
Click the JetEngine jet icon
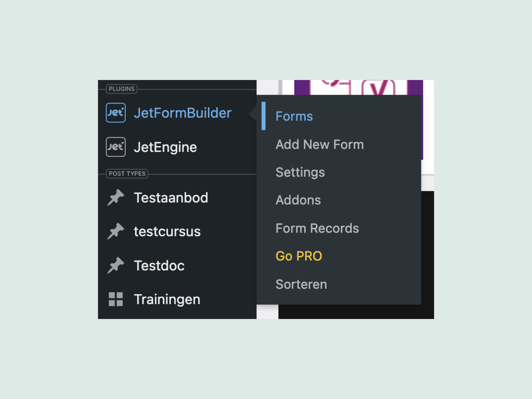[116, 147]
